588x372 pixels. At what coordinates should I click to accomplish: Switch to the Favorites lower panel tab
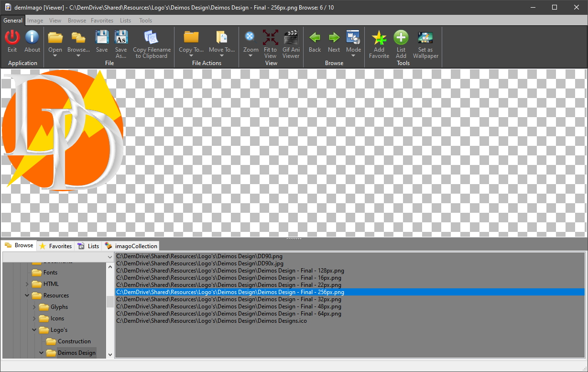click(55, 246)
